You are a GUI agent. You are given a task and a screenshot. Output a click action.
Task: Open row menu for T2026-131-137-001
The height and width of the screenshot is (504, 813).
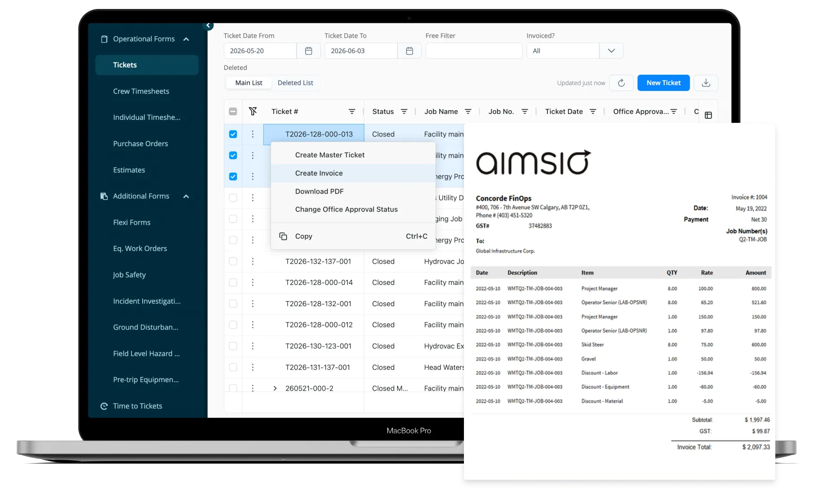click(x=253, y=367)
